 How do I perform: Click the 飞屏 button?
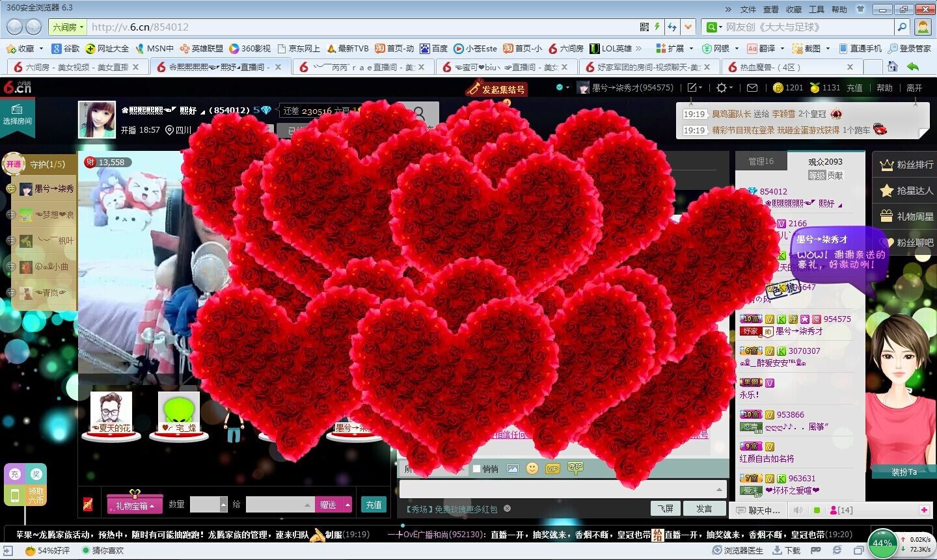pyautogui.click(x=666, y=509)
